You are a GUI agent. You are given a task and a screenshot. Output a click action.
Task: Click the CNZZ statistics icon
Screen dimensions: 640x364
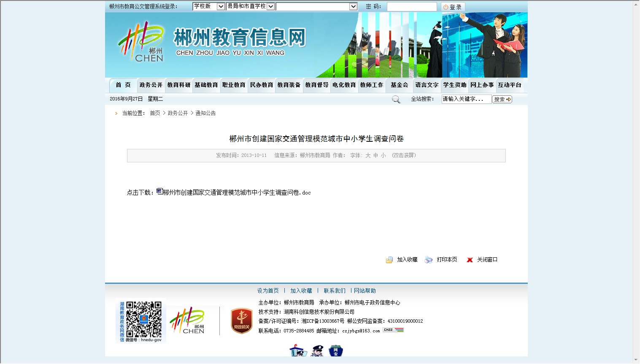coord(393,330)
